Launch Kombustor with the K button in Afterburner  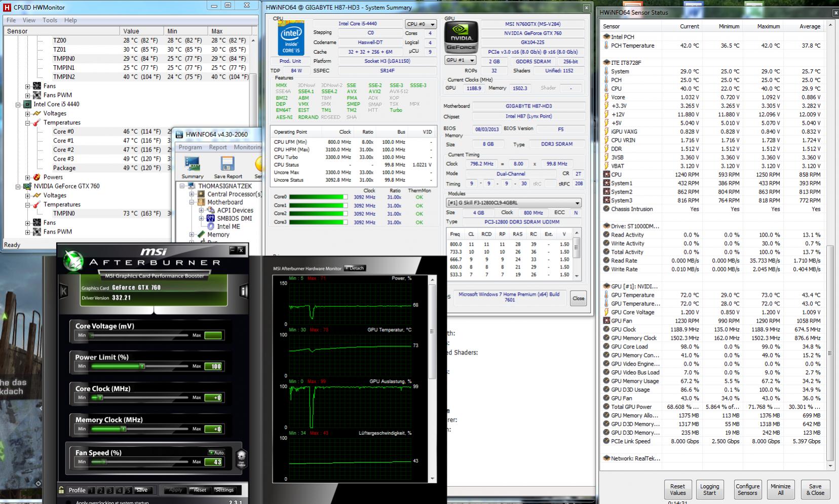pyautogui.click(x=64, y=291)
